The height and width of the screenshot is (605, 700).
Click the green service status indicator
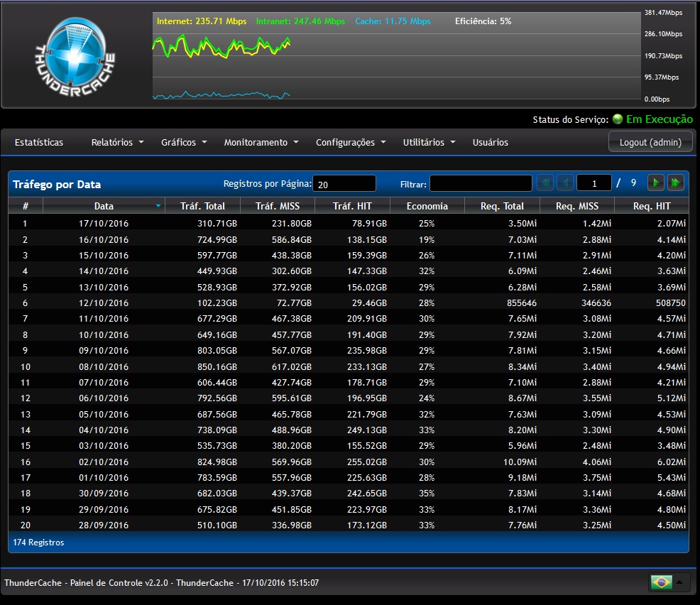pos(617,119)
